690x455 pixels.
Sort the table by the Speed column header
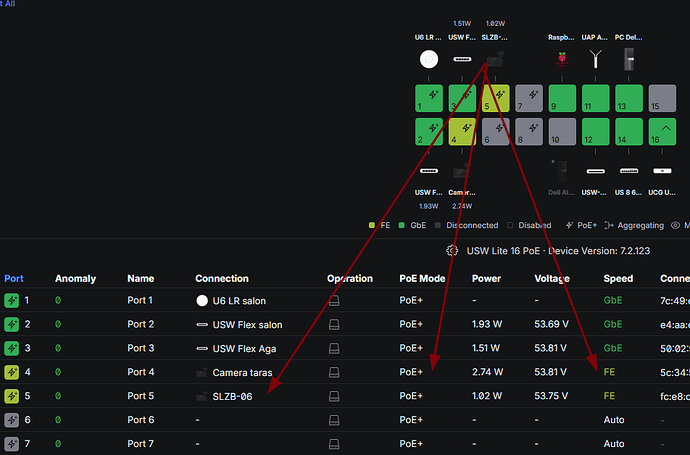point(617,278)
